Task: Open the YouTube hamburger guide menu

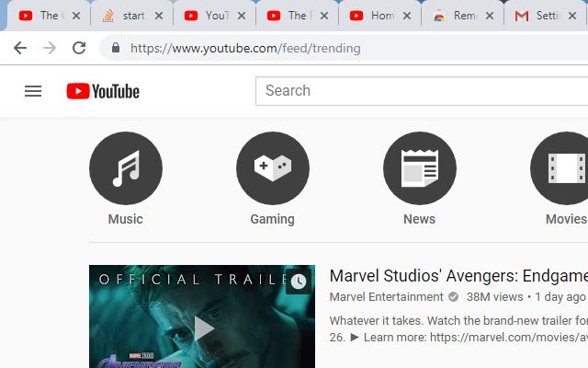Action: 33,91
